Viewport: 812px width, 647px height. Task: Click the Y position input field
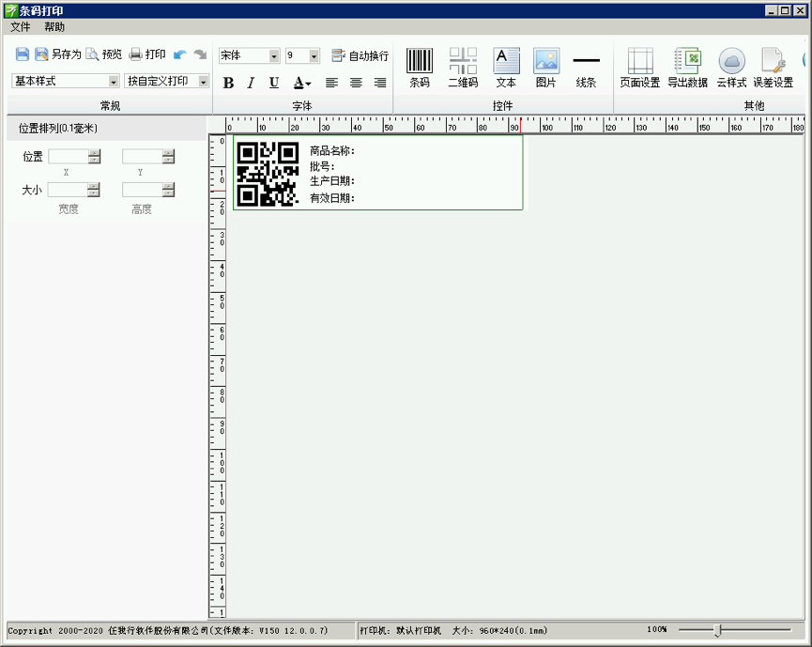click(143, 157)
